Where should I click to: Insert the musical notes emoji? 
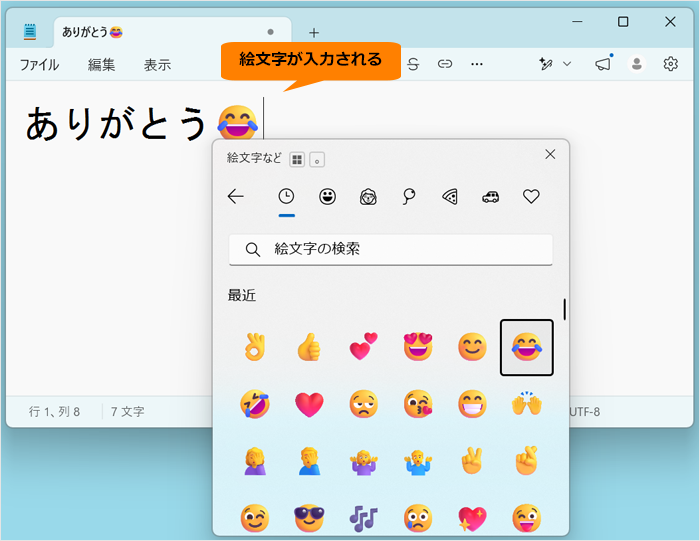[x=363, y=518]
